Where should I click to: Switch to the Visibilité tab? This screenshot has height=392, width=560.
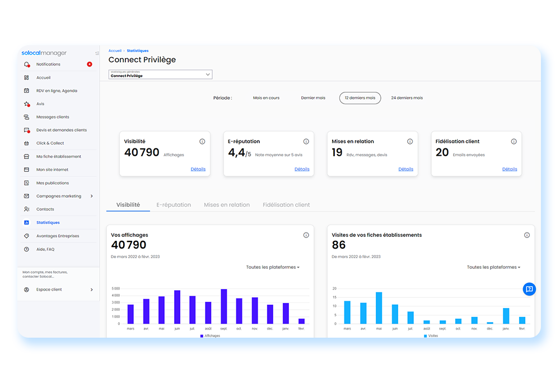pos(128,205)
